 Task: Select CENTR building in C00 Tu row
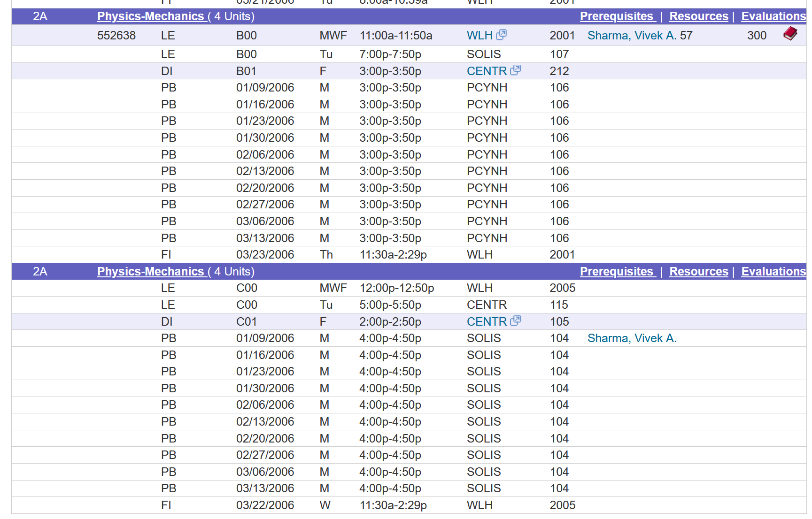487,305
